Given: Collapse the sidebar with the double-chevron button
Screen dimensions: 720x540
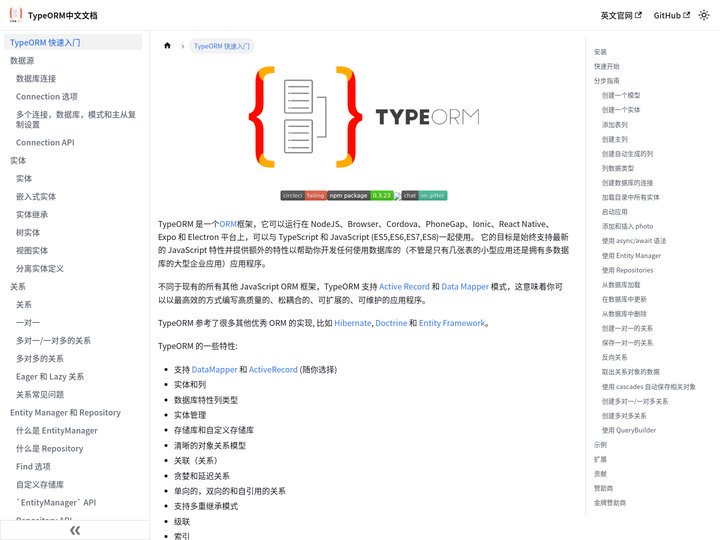Looking at the screenshot, I should [x=75, y=530].
